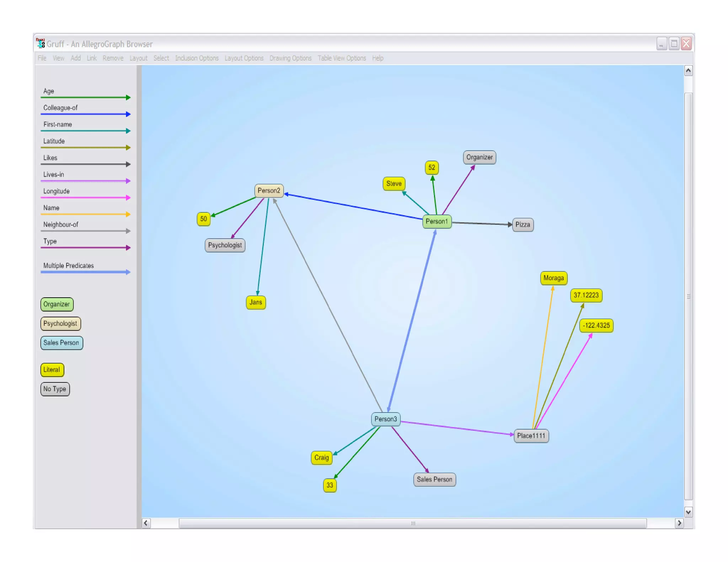The image size is (728, 562).
Task: Select the Place1111 node
Action: [x=531, y=436]
